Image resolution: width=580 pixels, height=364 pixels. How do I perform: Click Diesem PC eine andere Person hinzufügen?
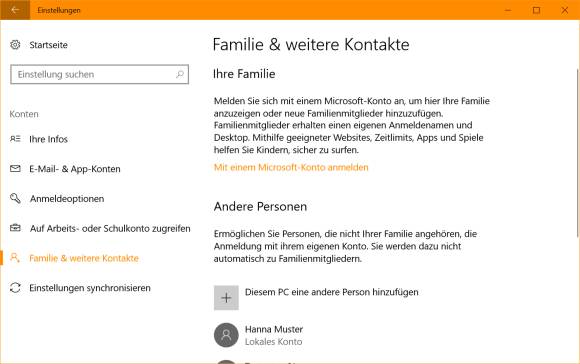pos(331,292)
